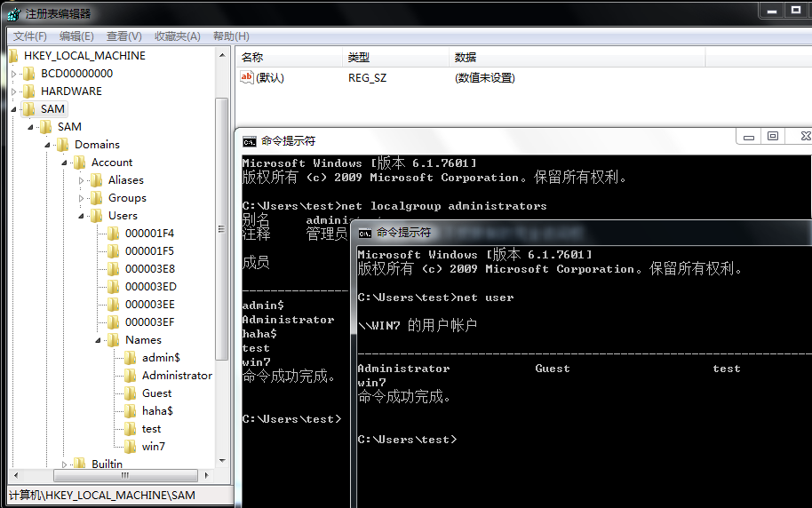The width and height of the screenshot is (812, 508).
Task: Click tree horizontal scroll-right arrow
Action: (207, 475)
